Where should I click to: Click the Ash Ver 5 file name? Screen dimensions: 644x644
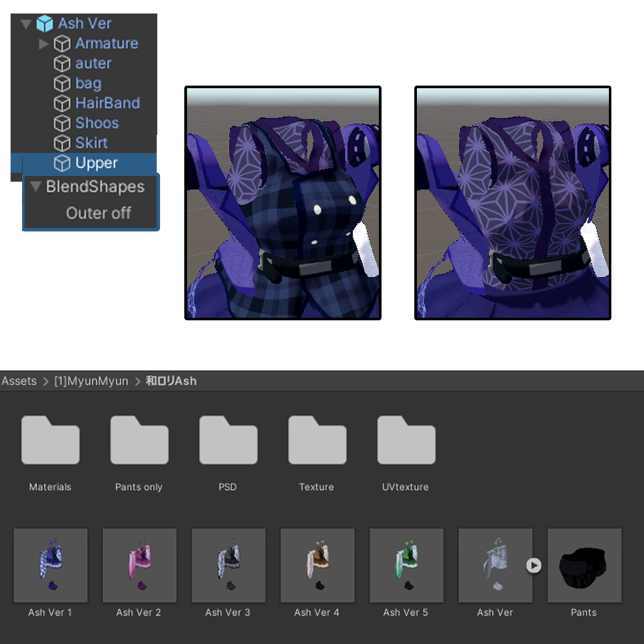[x=406, y=613]
